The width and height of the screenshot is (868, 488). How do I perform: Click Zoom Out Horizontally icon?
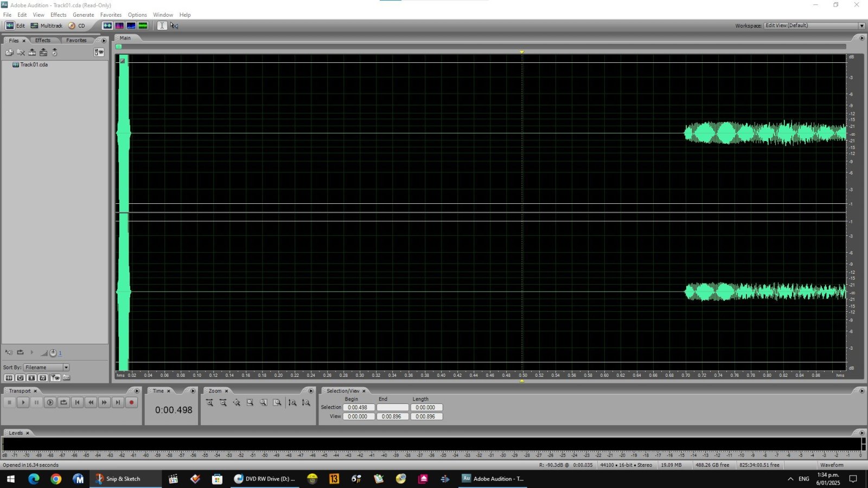pos(223,402)
